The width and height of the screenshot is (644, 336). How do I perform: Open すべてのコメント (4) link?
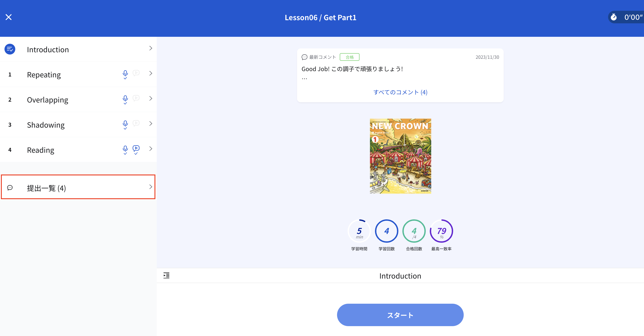(x=400, y=92)
